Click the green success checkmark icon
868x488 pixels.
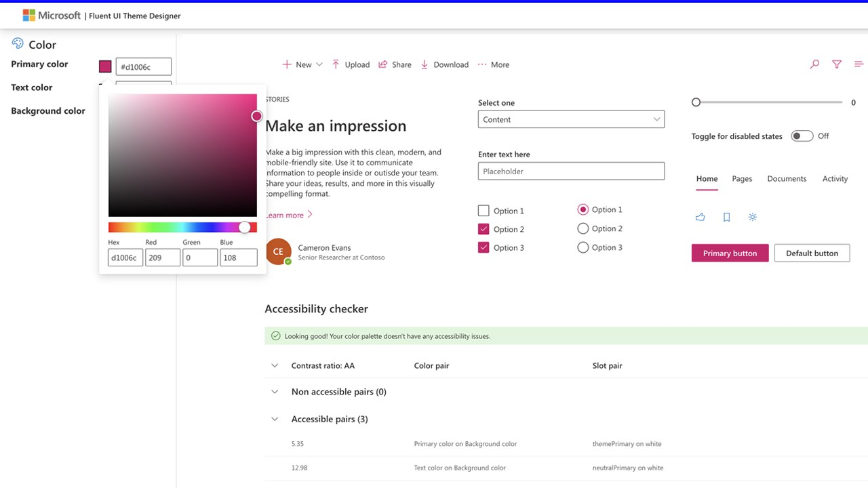tap(275, 335)
